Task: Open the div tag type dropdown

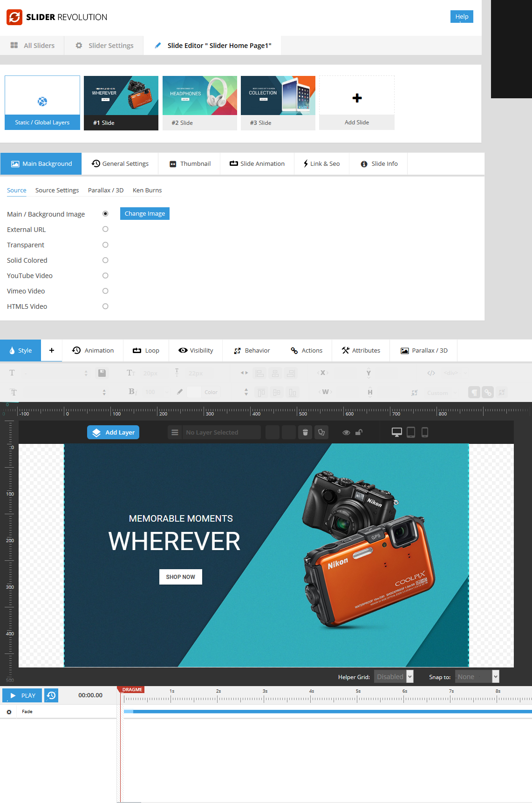Action: pyautogui.click(x=454, y=373)
